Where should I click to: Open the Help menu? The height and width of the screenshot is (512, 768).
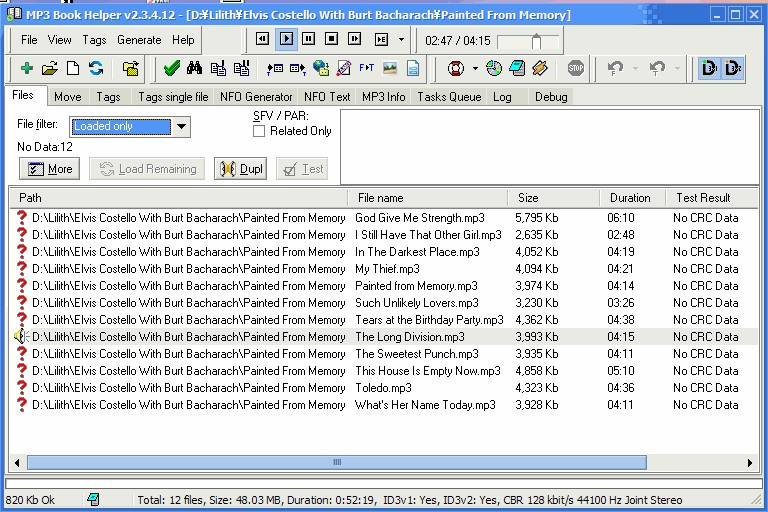point(183,40)
